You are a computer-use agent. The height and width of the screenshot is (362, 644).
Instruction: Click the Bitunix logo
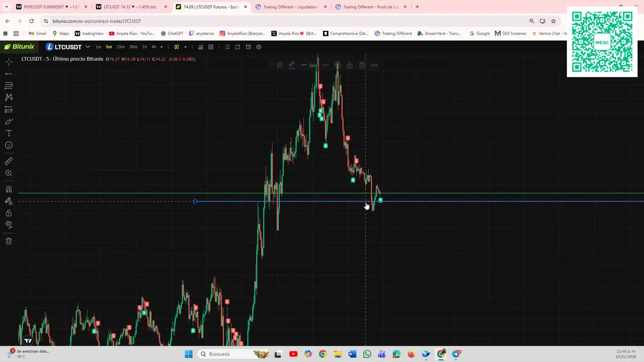click(x=19, y=47)
